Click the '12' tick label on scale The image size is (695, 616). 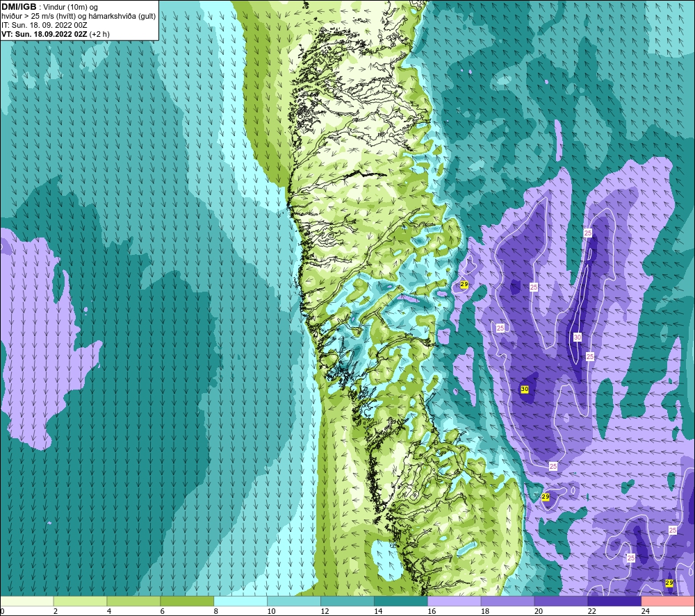click(x=325, y=611)
